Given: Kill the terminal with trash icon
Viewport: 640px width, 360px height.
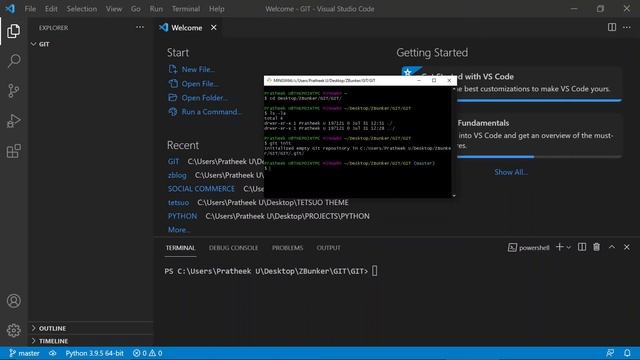Looking at the screenshot, I should click(597, 247).
